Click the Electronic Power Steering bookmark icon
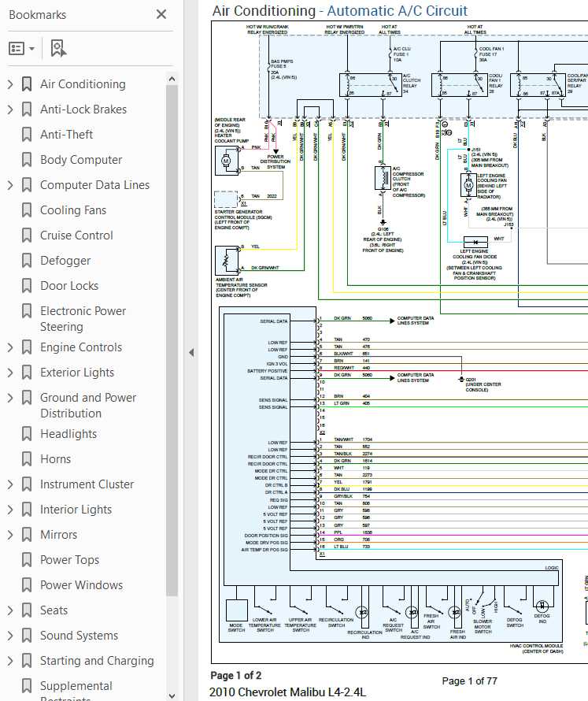This screenshot has height=701, width=588. point(27,310)
